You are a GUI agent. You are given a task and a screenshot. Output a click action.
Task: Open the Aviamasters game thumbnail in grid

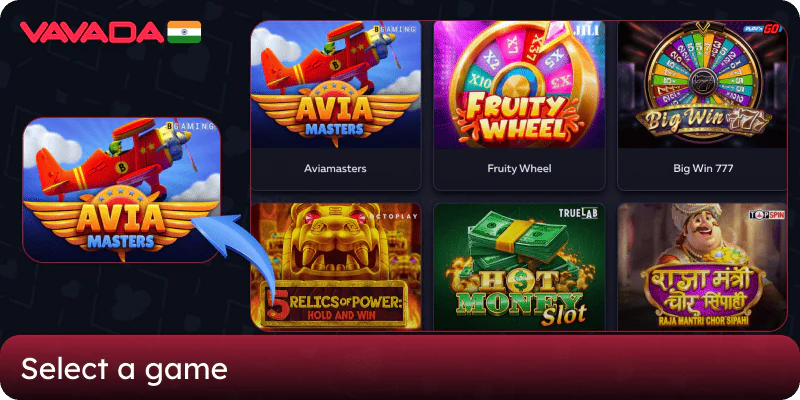tap(336, 85)
